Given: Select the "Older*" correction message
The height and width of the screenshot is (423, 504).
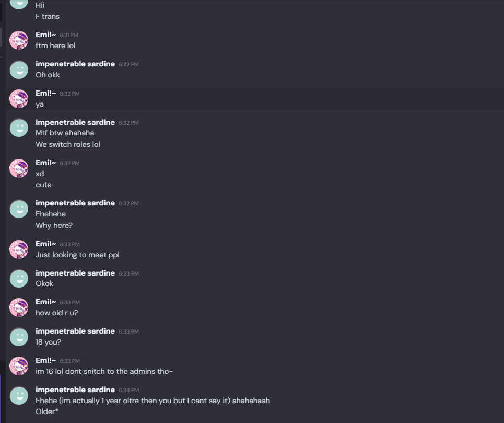Looking at the screenshot, I should [x=46, y=411].
